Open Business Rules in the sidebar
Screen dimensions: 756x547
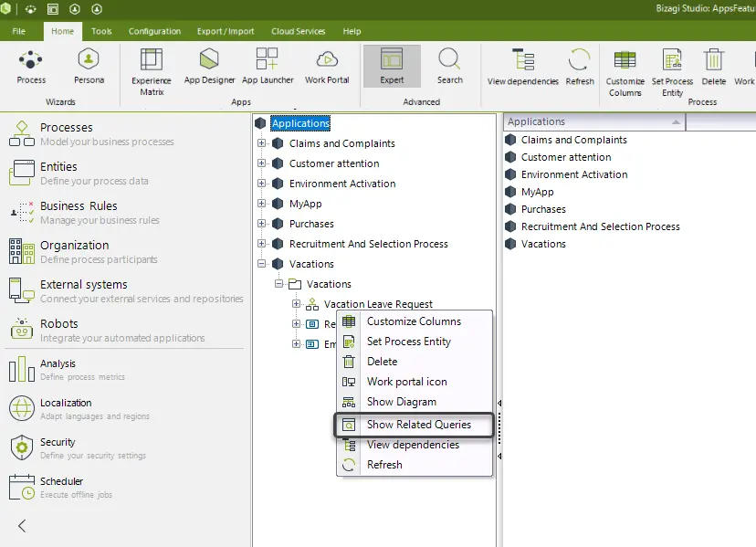(85, 213)
